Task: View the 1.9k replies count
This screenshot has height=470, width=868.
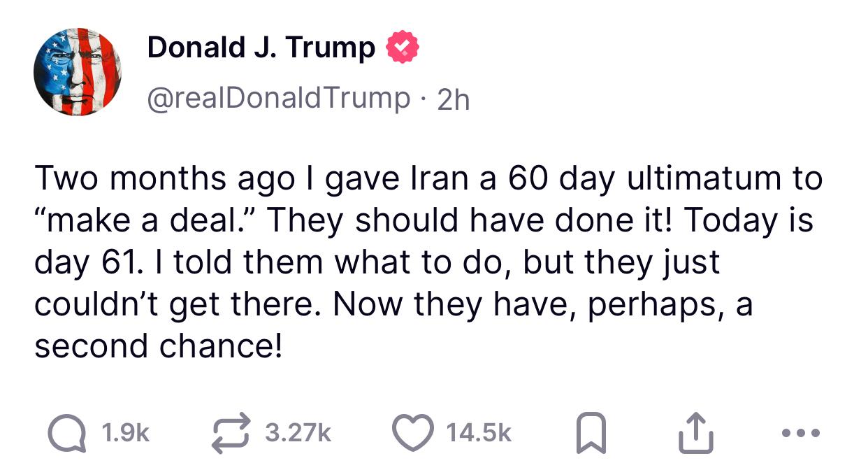Action: pyautogui.click(x=124, y=434)
